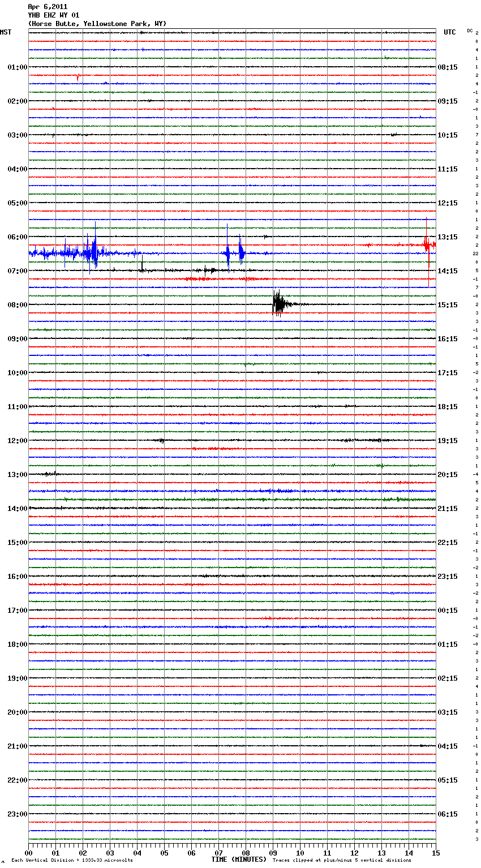The height and width of the screenshot is (868, 481).
Task: Select the 15:00 MST time label
Action: point(18,543)
